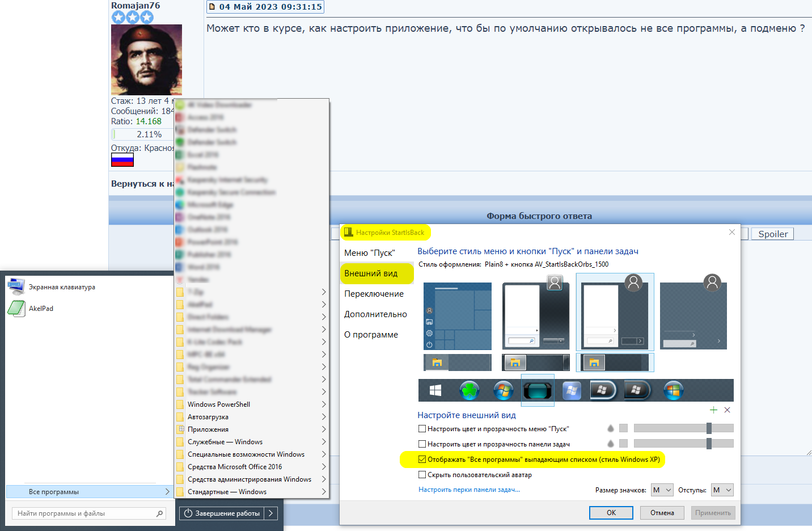812x531 pixels.
Task: Click the StartIsBack icon in the dialog title
Action: coord(349,232)
